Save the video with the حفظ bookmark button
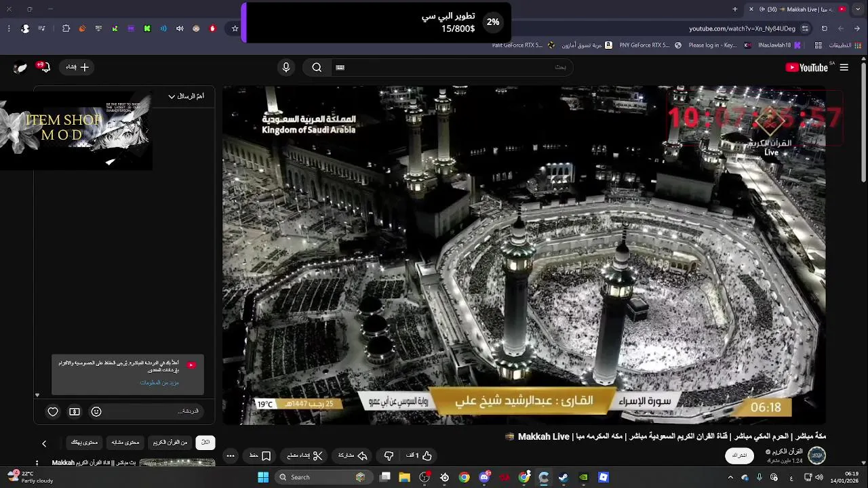The height and width of the screenshot is (488, 868). [x=260, y=455]
